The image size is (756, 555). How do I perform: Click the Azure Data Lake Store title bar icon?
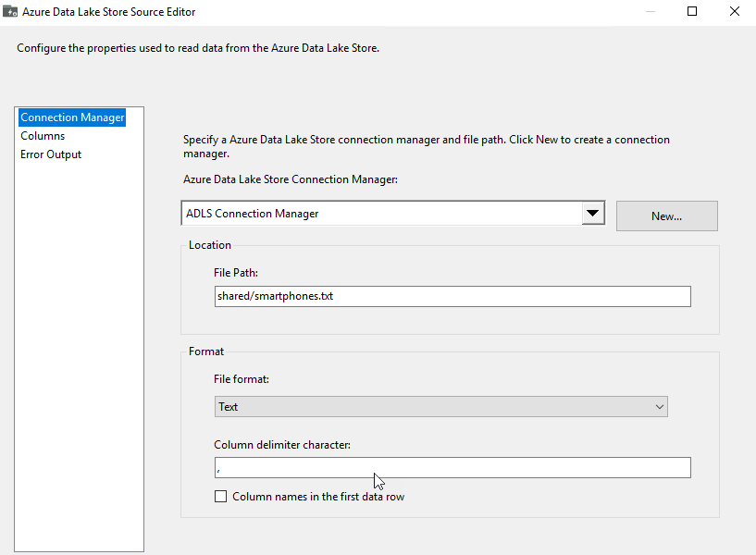[10, 11]
